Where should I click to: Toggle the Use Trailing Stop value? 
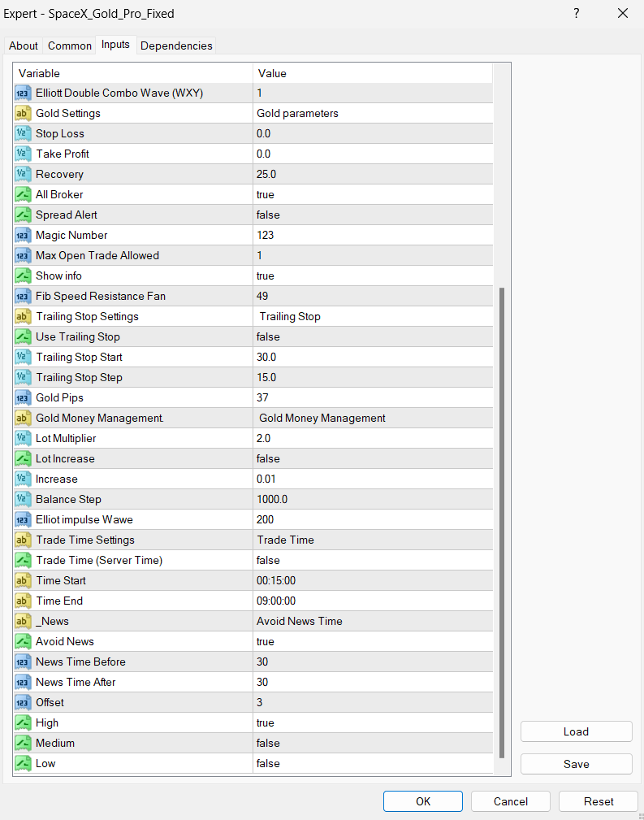[x=372, y=336]
